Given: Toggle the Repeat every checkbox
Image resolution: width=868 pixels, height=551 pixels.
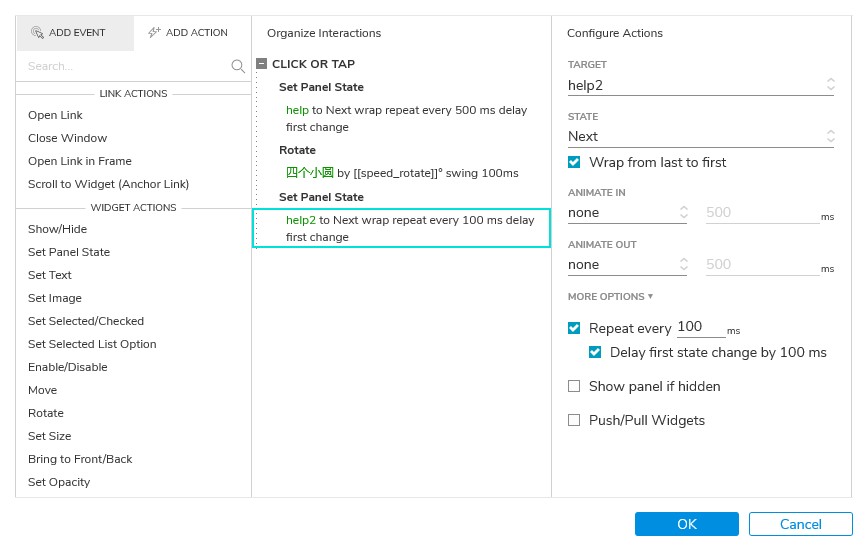Looking at the screenshot, I should (574, 328).
